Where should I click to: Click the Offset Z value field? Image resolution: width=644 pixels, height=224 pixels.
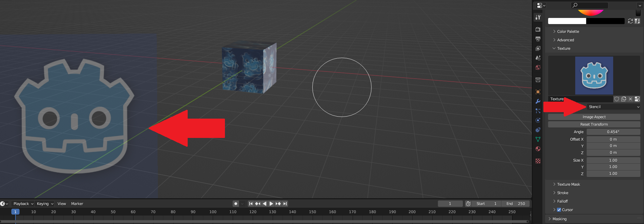point(614,153)
